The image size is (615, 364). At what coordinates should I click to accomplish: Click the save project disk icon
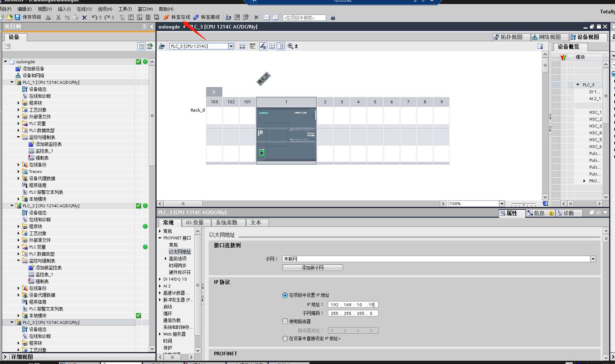(17, 17)
